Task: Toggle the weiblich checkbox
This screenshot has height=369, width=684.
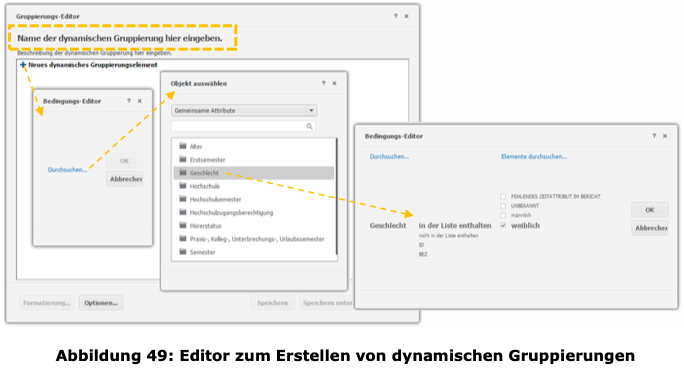Action: click(503, 226)
